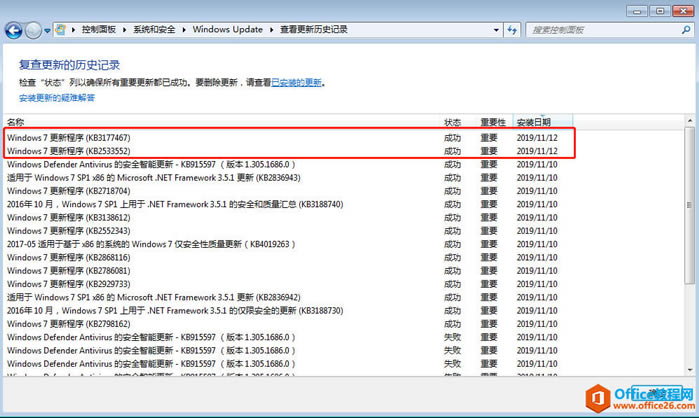Select Windows Update in the breadcrumb

click(227, 29)
